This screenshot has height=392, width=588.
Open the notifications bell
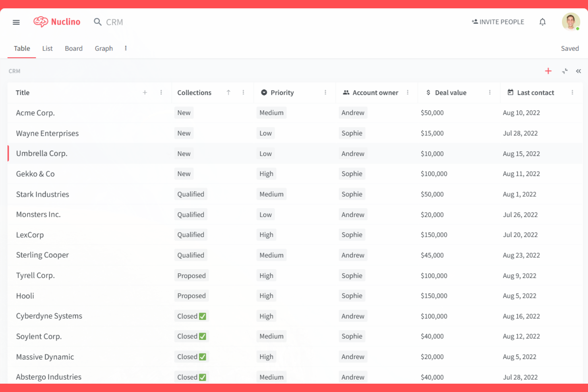coord(542,22)
